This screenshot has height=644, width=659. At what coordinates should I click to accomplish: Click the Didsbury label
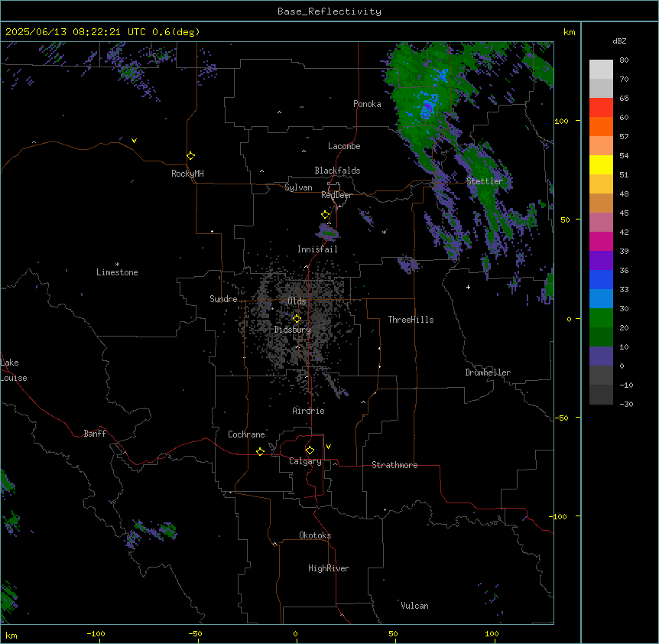pyautogui.click(x=293, y=330)
